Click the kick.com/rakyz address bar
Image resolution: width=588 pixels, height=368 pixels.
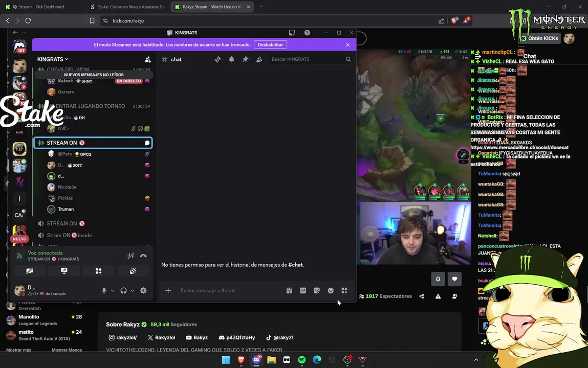pos(128,20)
